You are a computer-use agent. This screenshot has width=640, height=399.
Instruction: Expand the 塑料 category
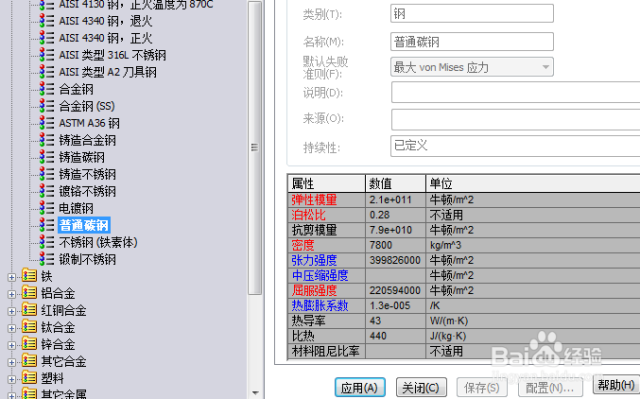(x=12, y=379)
